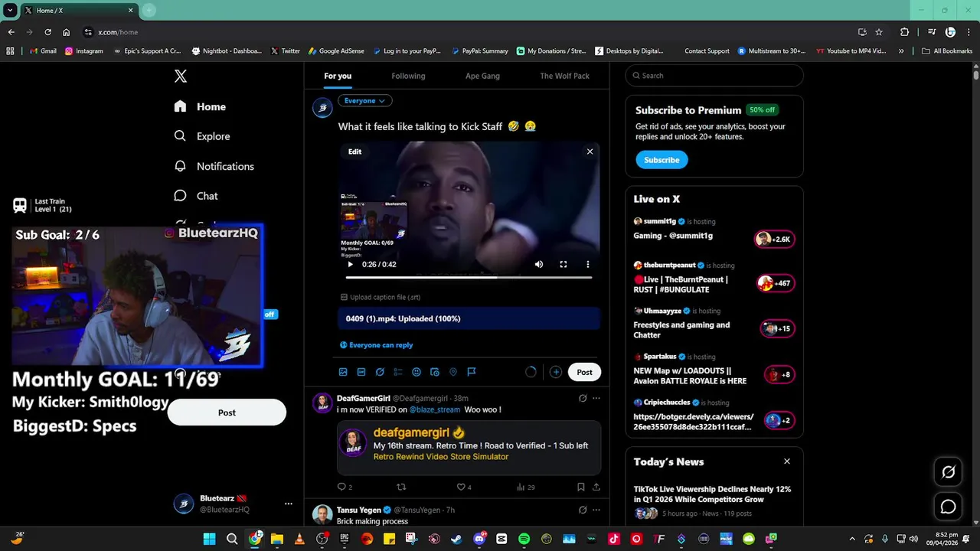Click Upload caption file (.srt)
Viewport: 980px width, 551px height.
(x=380, y=297)
